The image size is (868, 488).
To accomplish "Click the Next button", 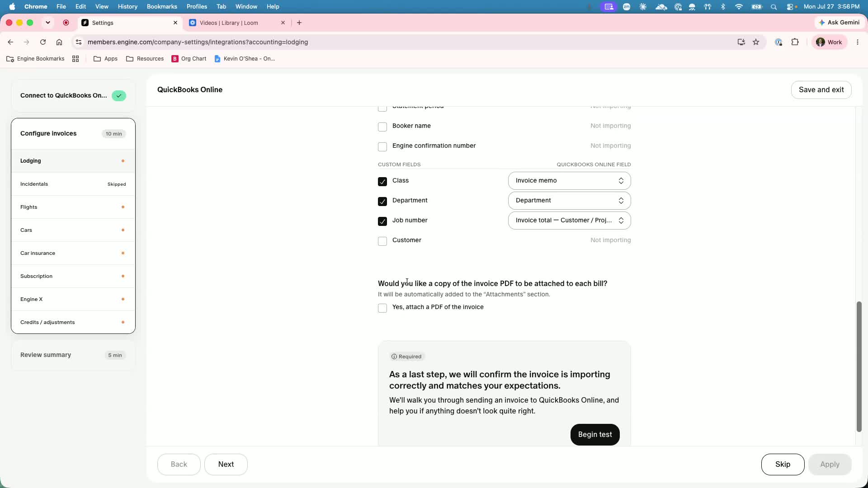I will [226, 465].
